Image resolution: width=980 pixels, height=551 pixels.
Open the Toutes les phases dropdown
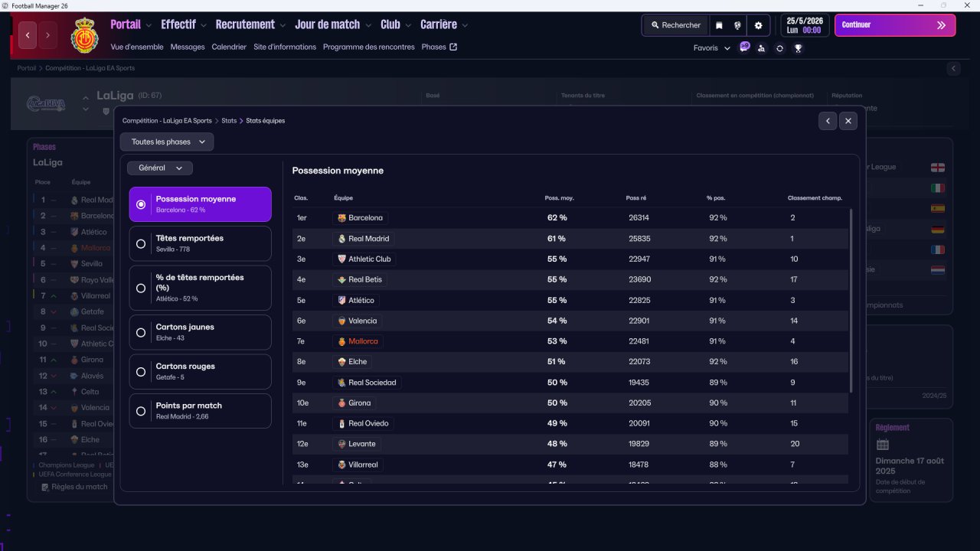[x=167, y=142]
